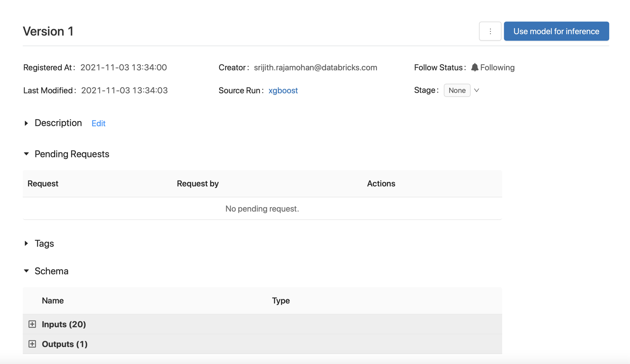The width and height of the screenshot is (630, 364).
Task: Expand the Description section triangle
Action: (26, 123)
